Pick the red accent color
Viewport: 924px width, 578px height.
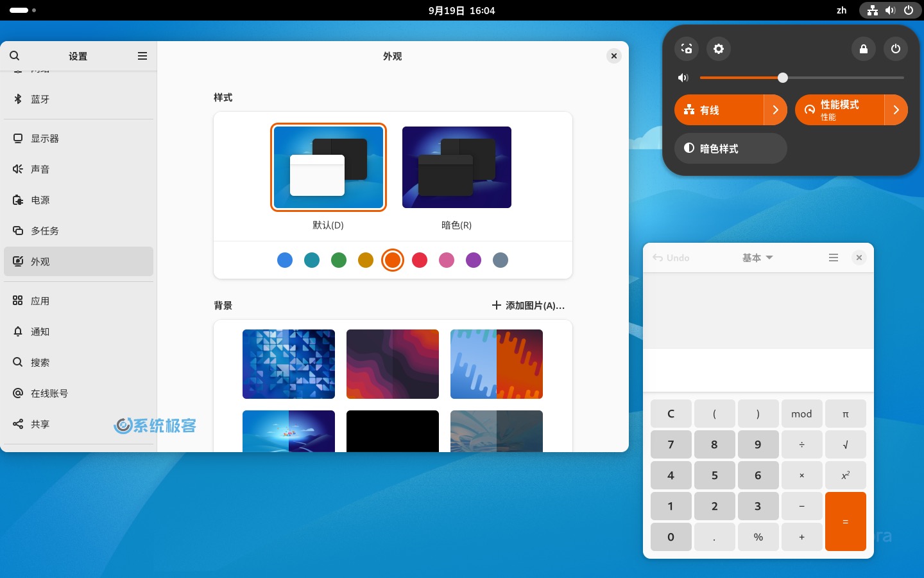click(420, 260)
